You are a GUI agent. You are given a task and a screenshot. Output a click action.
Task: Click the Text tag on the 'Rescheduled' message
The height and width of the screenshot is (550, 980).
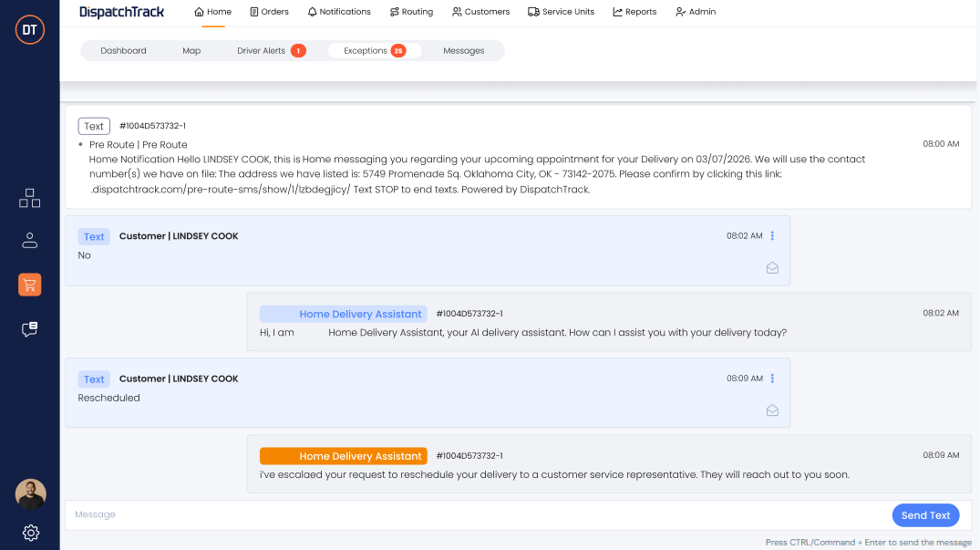[x=94, y=379]
